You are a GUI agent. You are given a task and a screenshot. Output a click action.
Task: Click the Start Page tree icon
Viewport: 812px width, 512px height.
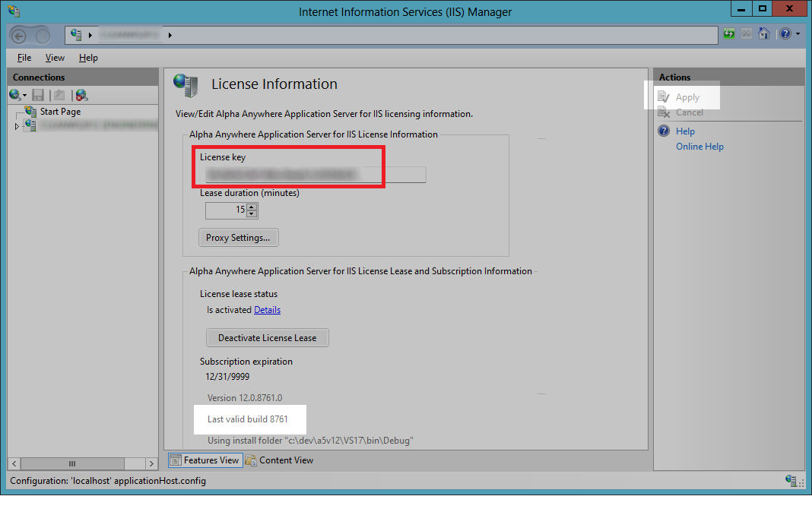click(30, 111)
